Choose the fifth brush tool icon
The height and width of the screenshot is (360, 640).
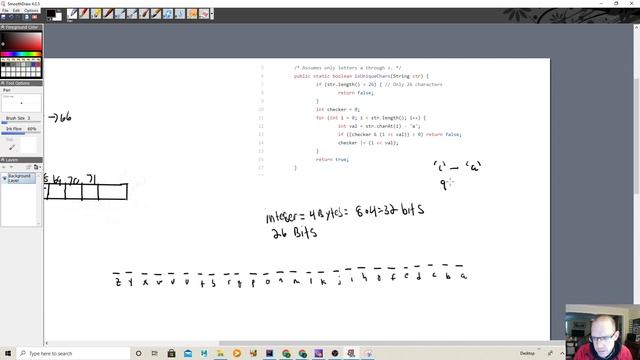click(x=120, y=14)
